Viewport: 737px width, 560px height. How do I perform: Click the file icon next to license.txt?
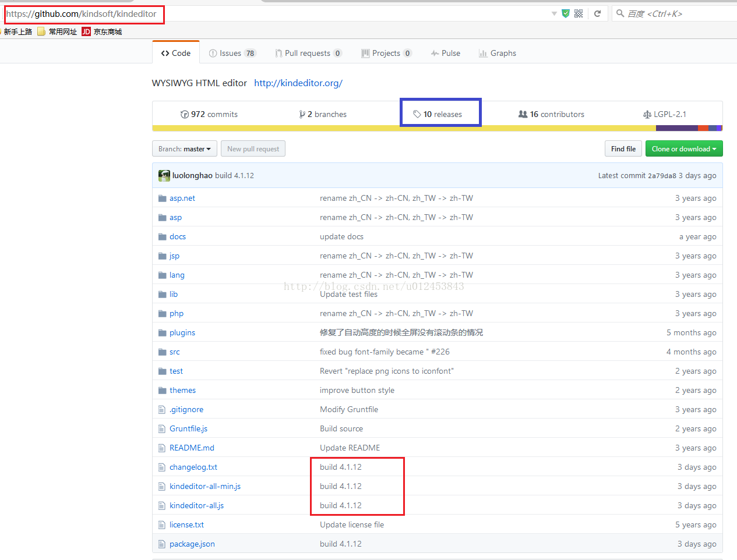(x=162, y=525)
